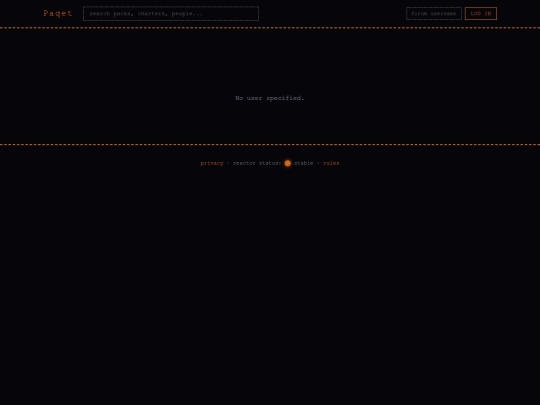The height and width of the screenshot is (405, 540).
Task: Open the Paget home logo
Action: point(58,13)
